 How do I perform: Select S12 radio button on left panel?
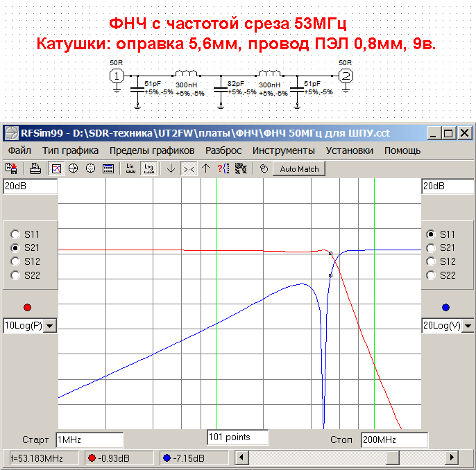pos(15,261)
